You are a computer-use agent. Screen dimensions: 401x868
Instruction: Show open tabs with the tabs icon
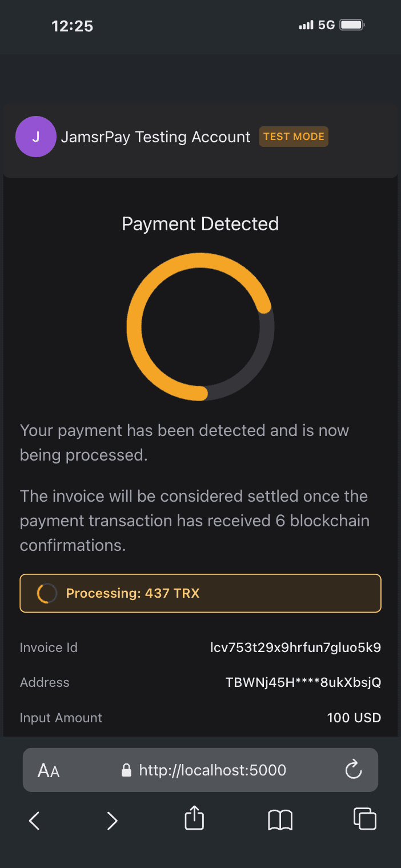(x=364, y=818)
